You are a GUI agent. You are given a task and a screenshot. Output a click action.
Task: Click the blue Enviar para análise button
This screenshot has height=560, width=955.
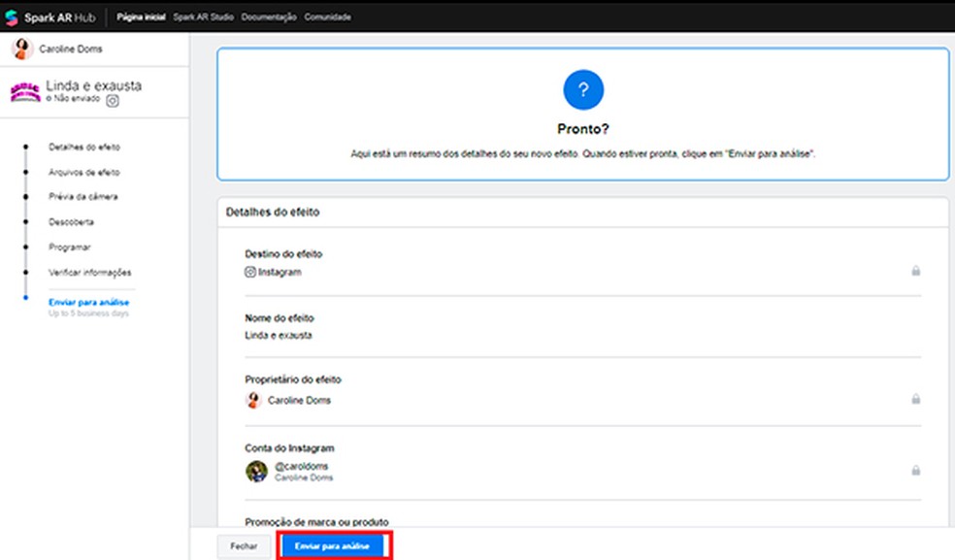tap(333, 546)
